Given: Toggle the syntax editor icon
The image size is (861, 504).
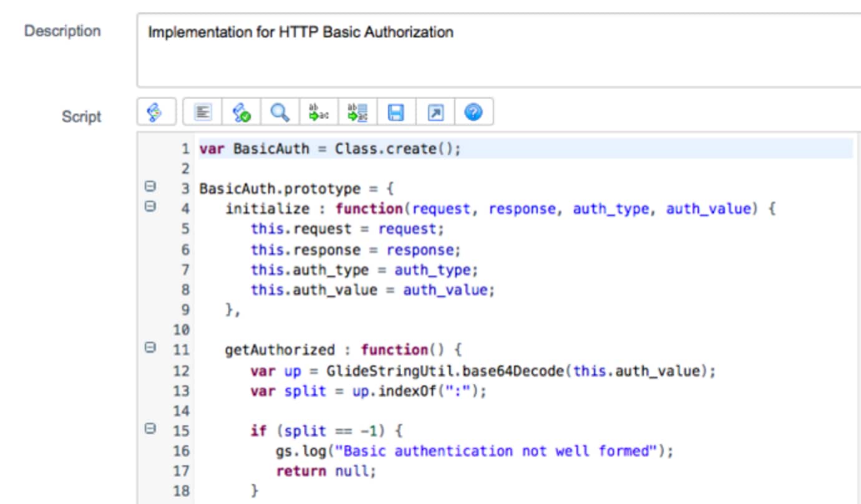Looking at the screenshot, I should pos(154,113).
